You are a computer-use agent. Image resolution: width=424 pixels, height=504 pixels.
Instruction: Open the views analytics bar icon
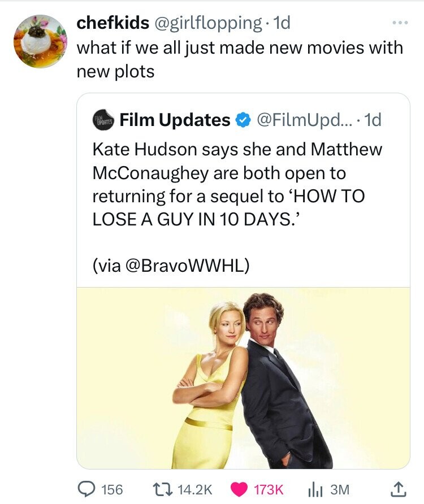tap(316, 489)
